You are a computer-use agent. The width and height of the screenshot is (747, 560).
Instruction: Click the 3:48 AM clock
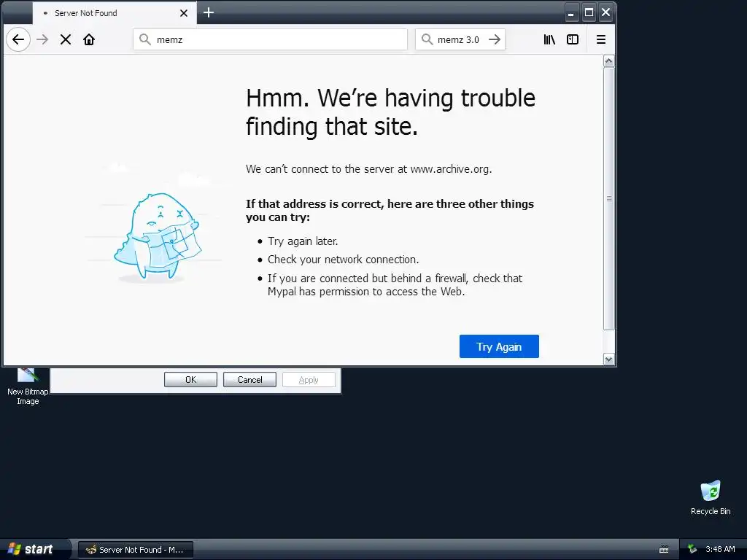point(720,549)
